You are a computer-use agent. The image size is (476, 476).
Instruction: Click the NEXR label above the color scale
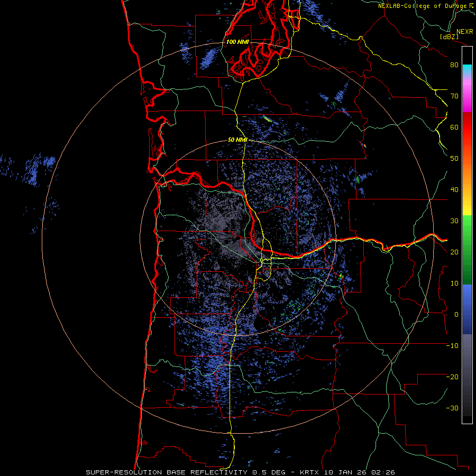click(464, 32)
